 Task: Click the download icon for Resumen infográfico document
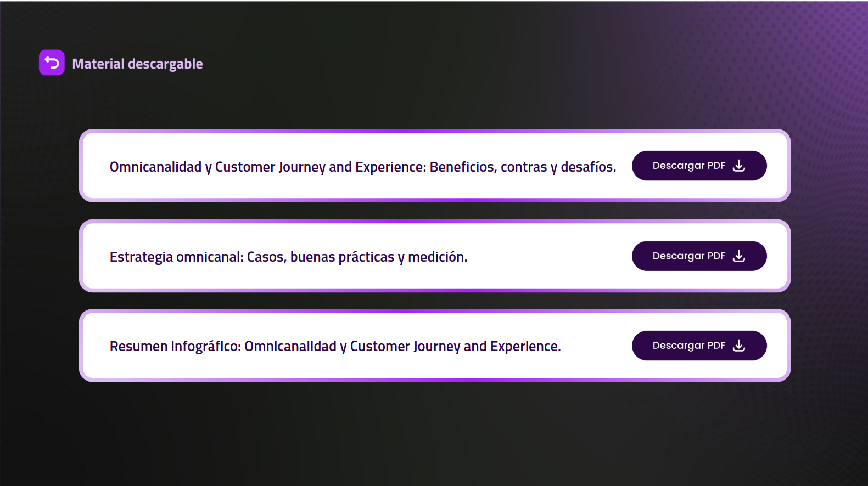[739, 346]
